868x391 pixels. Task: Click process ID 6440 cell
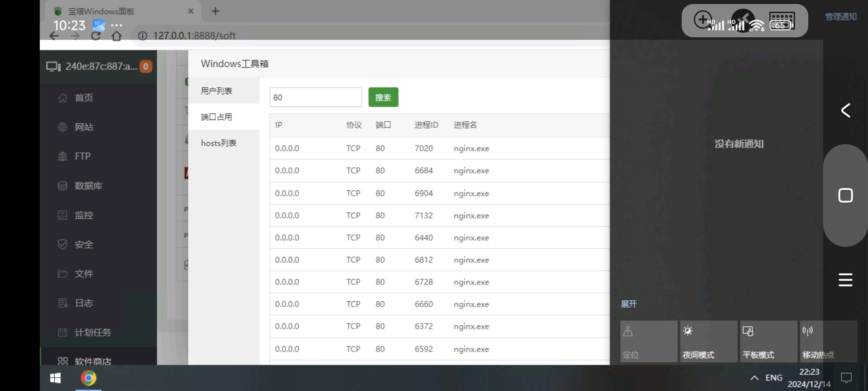(x=424, y=237)
